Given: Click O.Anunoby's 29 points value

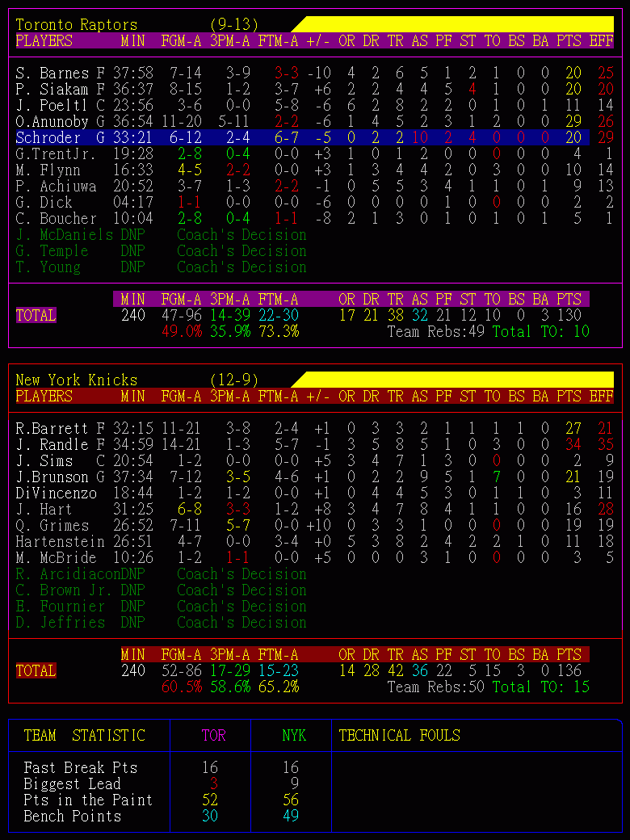Looking at the screenshot, I should click(573, 122).
